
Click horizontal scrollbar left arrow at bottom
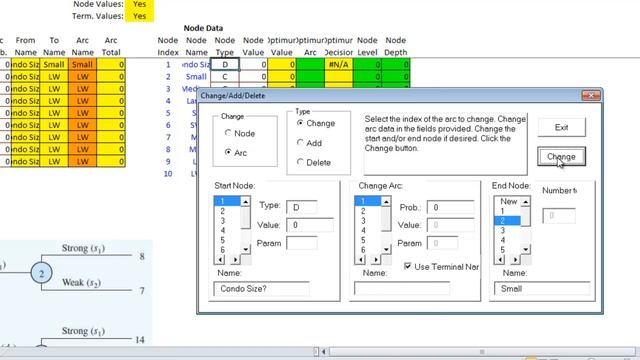click(x=324, y=351)
